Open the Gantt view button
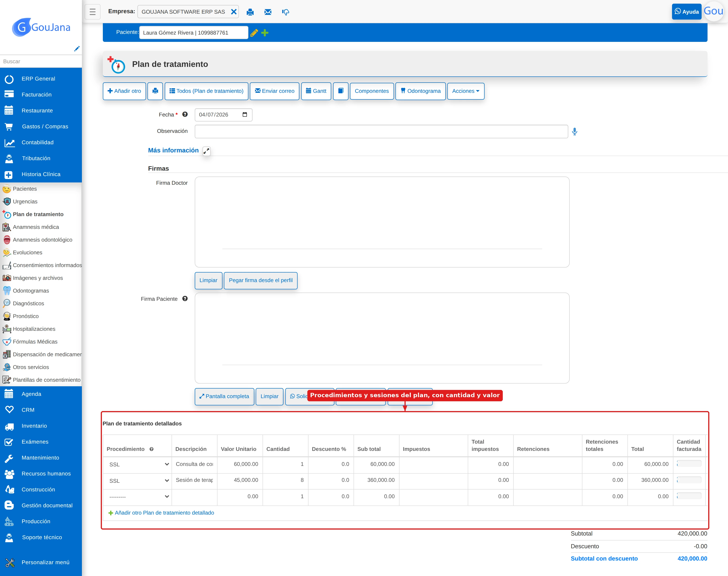 pos(316,91)
